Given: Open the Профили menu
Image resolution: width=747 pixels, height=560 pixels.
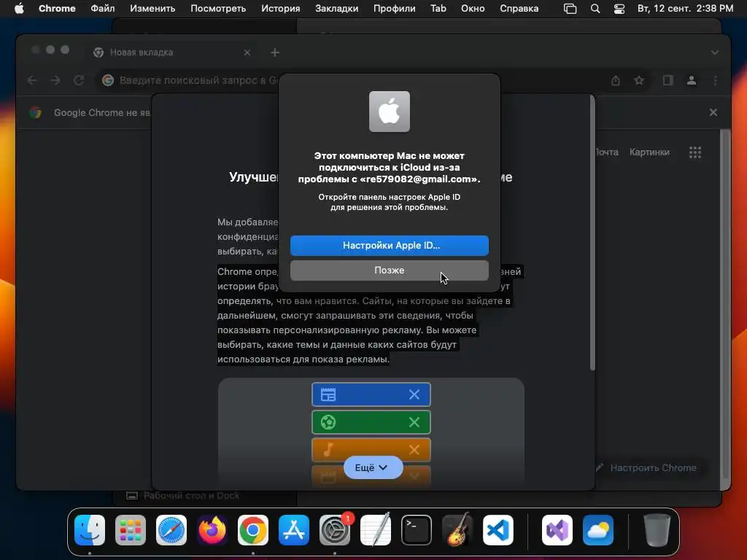Looking at the screenshot, I should [394, 8].
